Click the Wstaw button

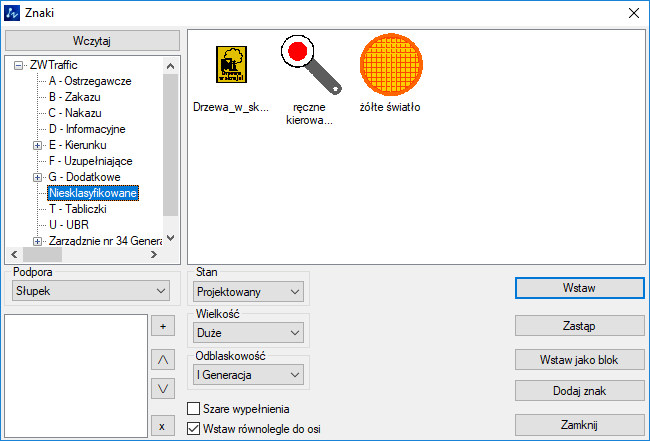[579, 288]
